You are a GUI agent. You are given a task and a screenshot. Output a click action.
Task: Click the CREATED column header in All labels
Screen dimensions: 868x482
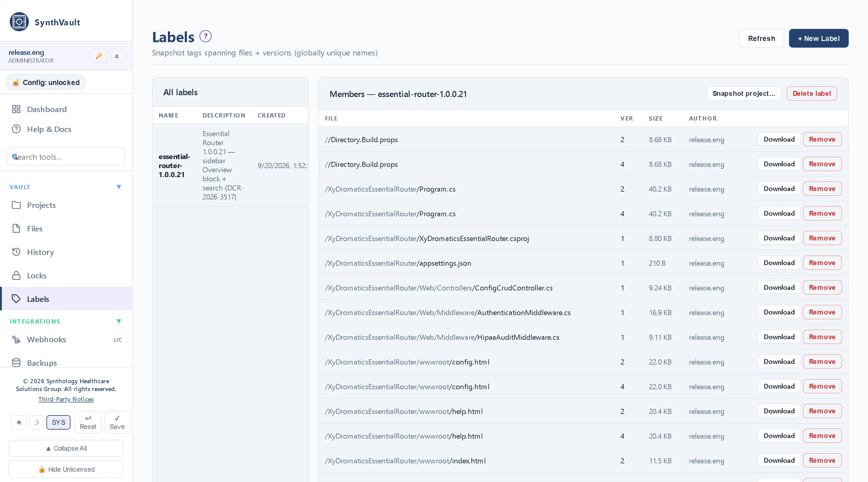[x=272, y=116]
